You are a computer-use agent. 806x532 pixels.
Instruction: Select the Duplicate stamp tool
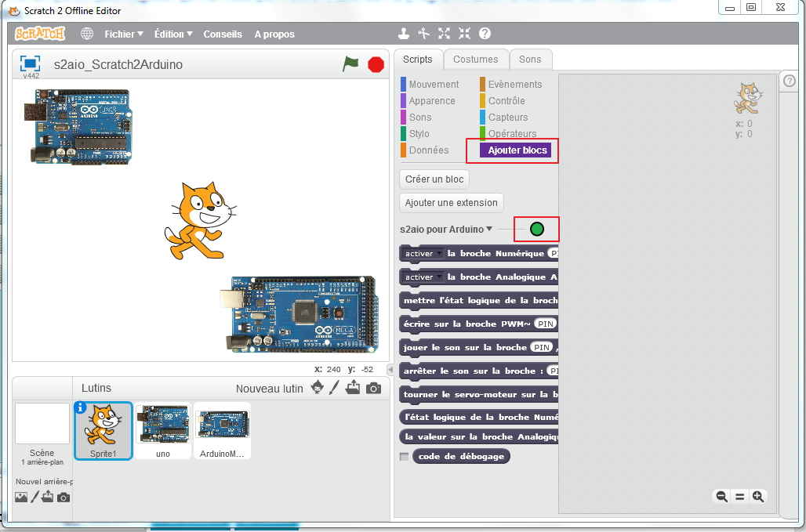tap(403, 34)
